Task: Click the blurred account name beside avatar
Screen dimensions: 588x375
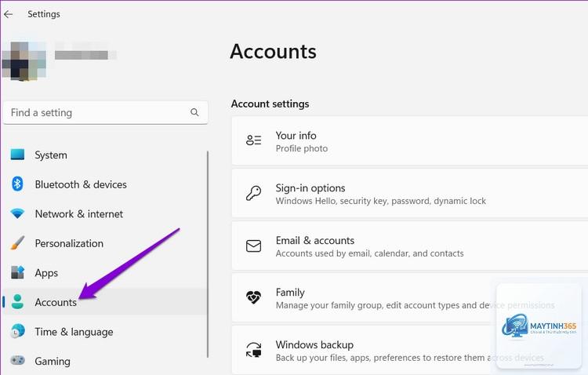Action: click(x=85, y=55)
